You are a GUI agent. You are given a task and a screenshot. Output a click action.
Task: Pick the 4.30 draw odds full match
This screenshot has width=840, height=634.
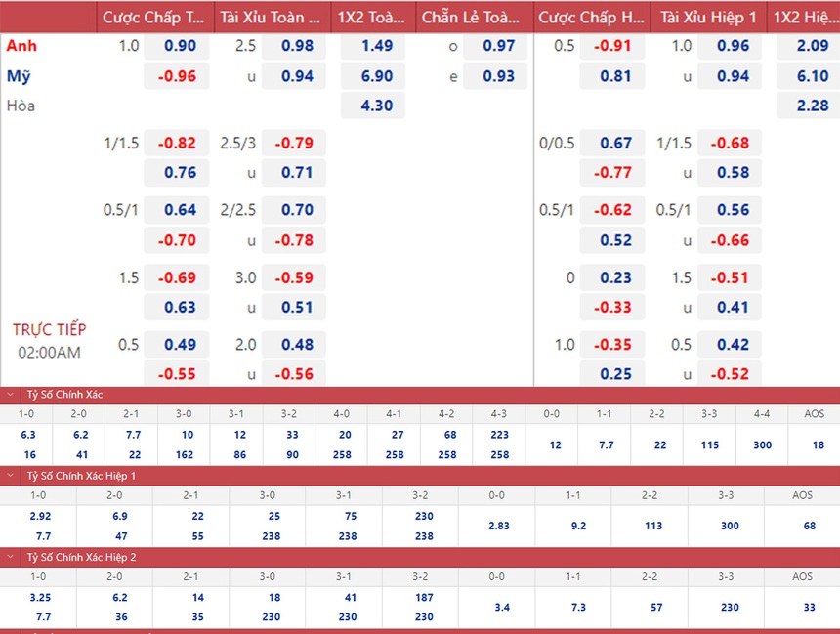[376, 106]
